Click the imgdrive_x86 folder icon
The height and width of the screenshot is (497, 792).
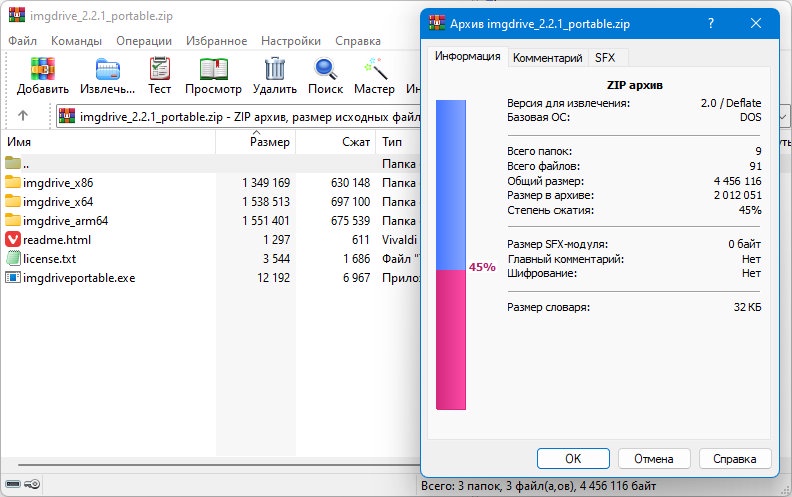click(13, 182)
